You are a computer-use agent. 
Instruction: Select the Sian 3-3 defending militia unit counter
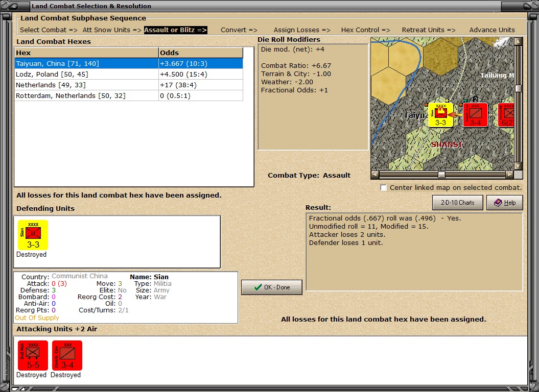click(33, 235)
